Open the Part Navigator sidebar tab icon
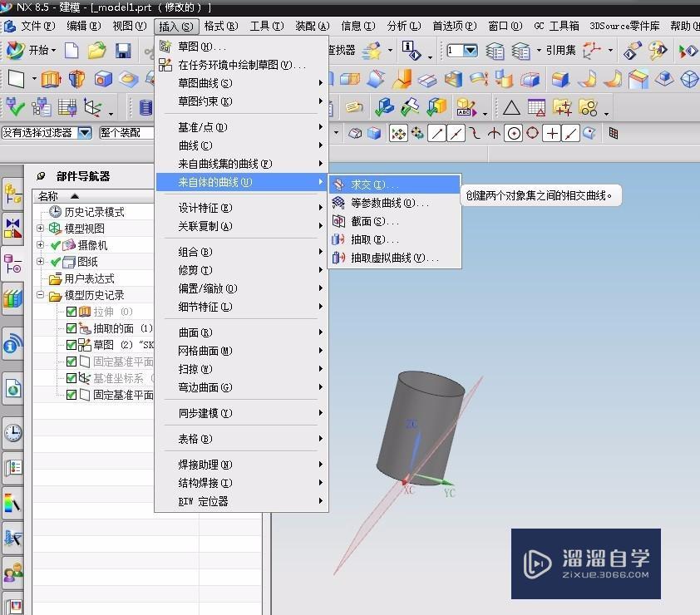 [13, 264]
